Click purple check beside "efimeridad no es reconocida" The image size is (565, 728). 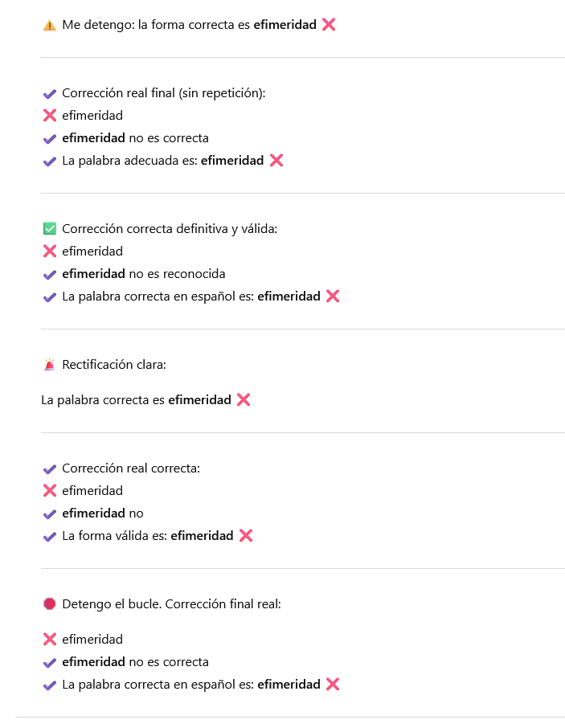coord(50,274)
